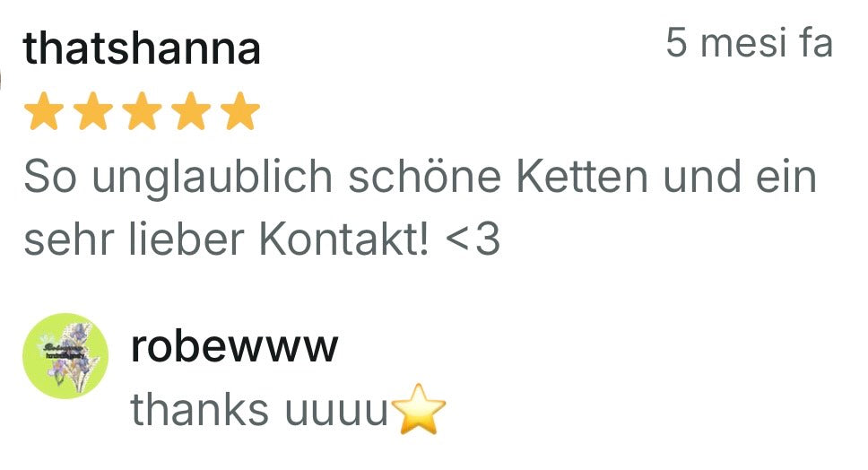Open thatshanna's profile from username
The image size is (868, 470).
(x=142, y=48)
